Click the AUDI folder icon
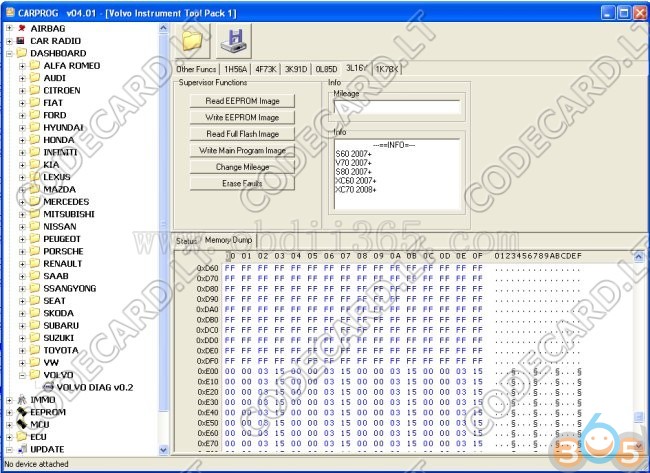Screen dimensions: 650x473 pyautogui.click(x=35, y=78)
